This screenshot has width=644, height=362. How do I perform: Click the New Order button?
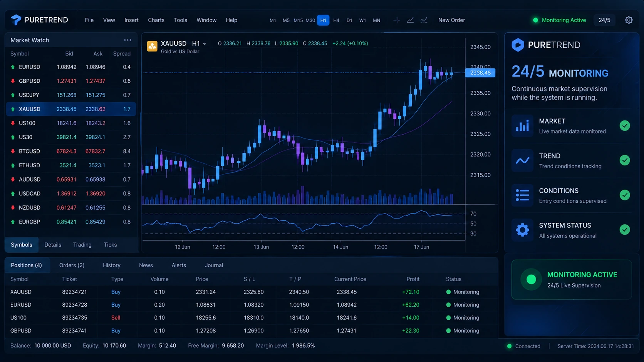coord(451,20)
